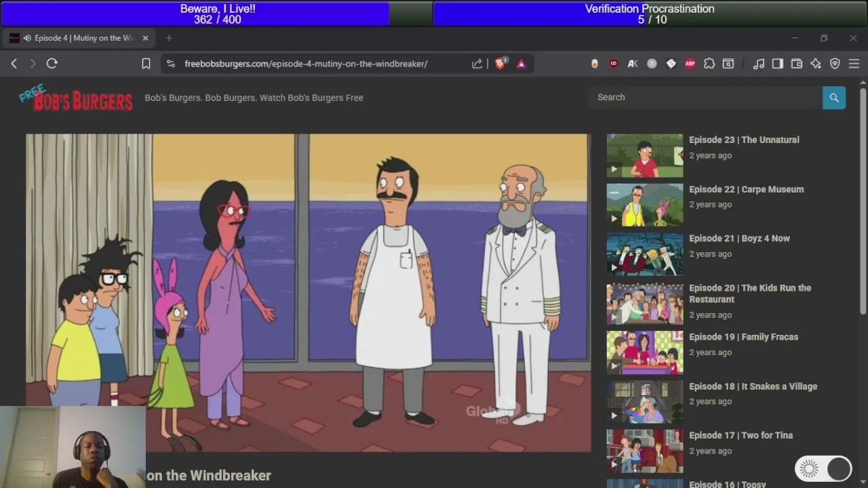
Task: Share this page via share icon
Action: [477, 64]
